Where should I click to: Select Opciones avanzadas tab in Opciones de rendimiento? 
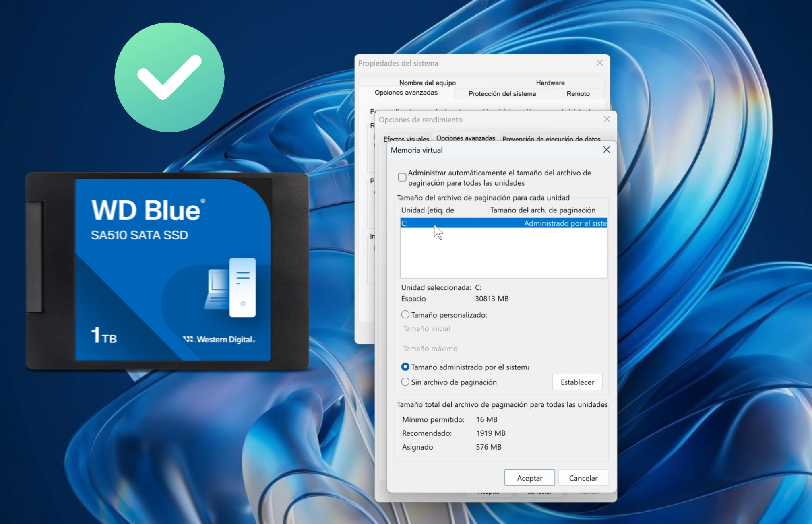[465, 138]
